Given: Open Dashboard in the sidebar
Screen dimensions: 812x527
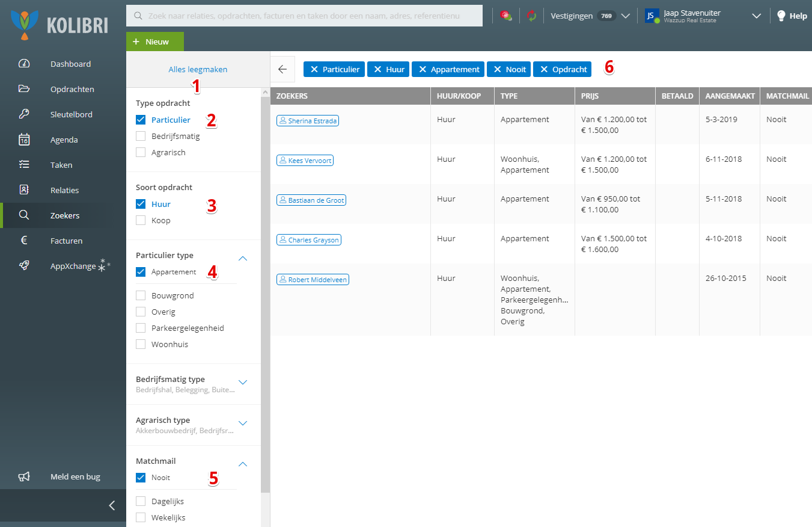Looking at the screenshot, I should click(71, 64).
